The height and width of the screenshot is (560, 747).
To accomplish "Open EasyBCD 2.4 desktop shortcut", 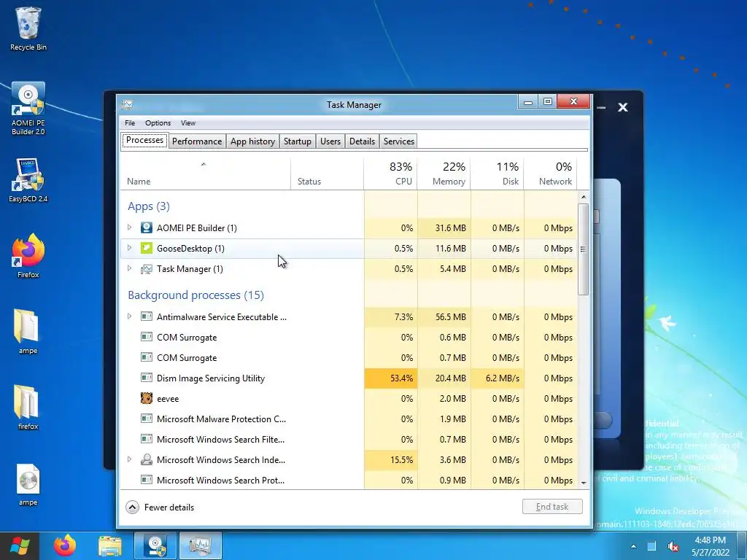I will (x=28, y=180).
